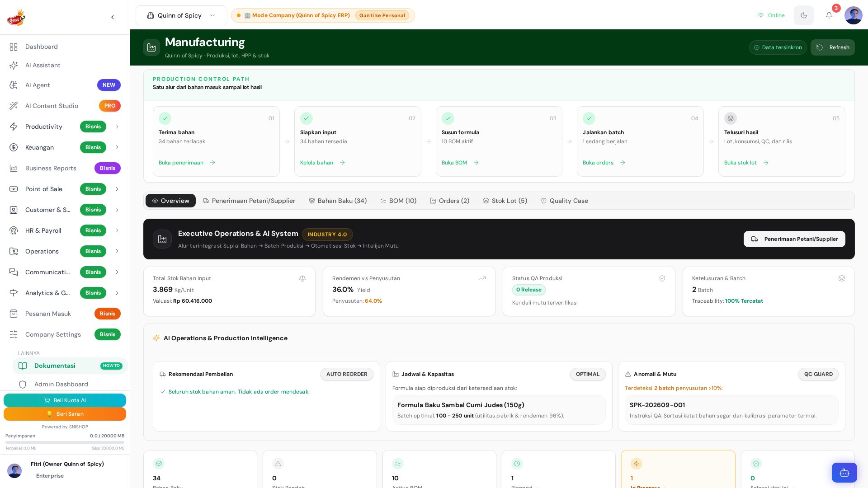Click the Customer & S... sidebar icon
868x488 pixels.
(14, 210)
